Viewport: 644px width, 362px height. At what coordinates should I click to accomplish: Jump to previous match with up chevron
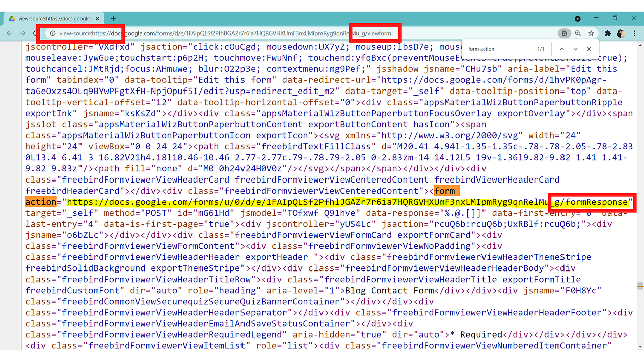(562, 48)
